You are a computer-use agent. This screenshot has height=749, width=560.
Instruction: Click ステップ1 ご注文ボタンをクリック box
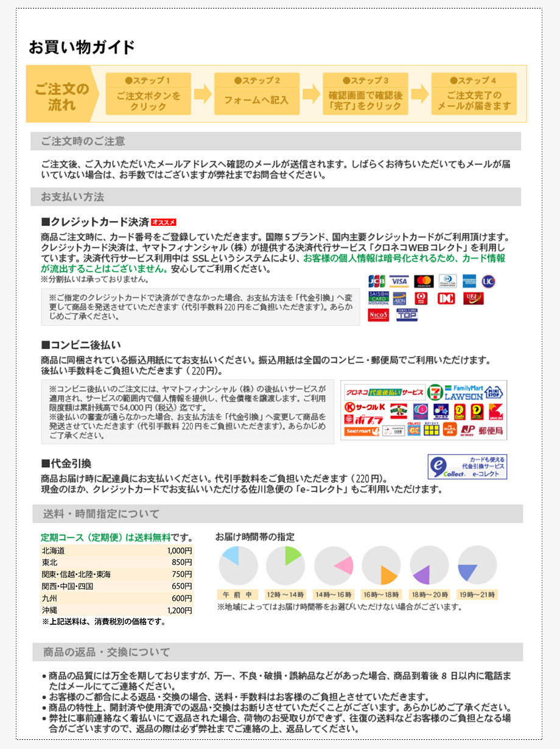point(148,94)
